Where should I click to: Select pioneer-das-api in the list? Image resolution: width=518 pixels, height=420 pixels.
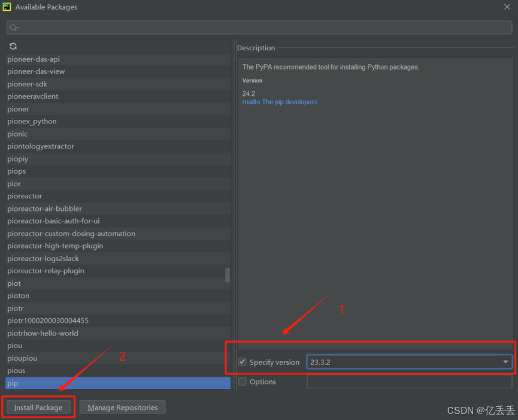click(x=118, y=59)
